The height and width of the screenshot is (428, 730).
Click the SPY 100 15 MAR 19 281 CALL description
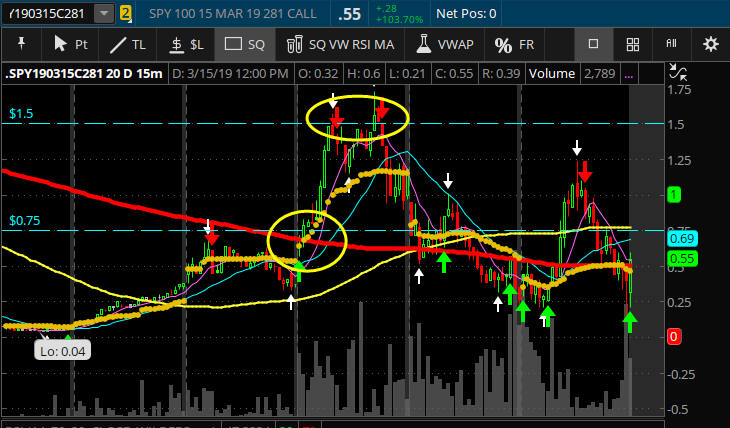232,14
